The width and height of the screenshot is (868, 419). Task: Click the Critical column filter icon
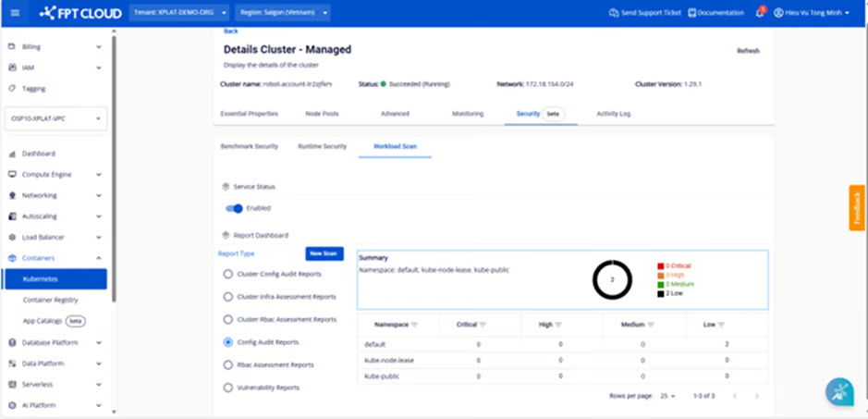pos(483,325)
